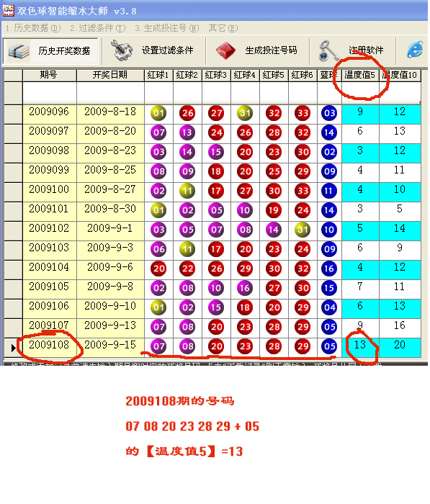Viewport: 430px width, 504px height.
Task: Click blue ball 03 in row 2009096
Action: [x=329, y=113]
